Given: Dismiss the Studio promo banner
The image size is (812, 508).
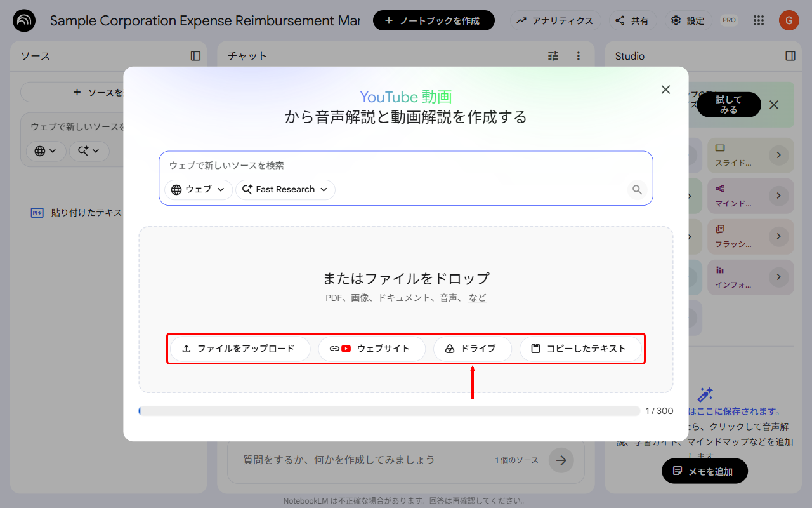Looking at the screenshot, I should [x=774, y=105].
